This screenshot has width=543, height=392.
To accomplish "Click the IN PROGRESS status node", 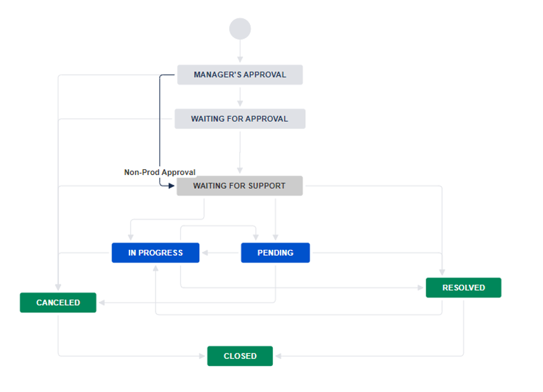I will [x=156, y=252].
